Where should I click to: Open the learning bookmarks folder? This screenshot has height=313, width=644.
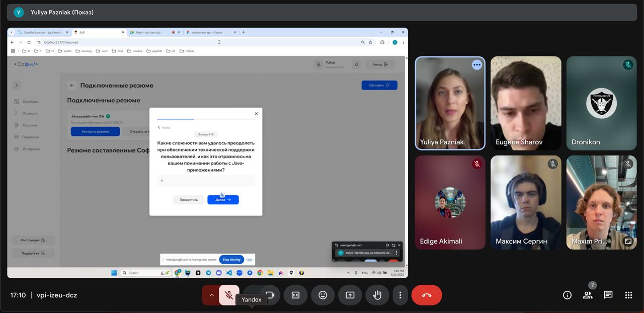pyautogui.click(x=84, y=51)
